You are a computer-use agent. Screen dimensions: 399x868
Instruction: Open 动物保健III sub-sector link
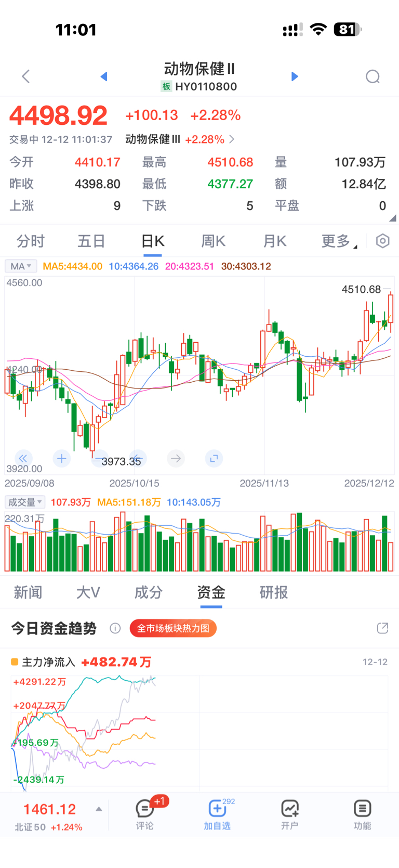tap(179, 139)
